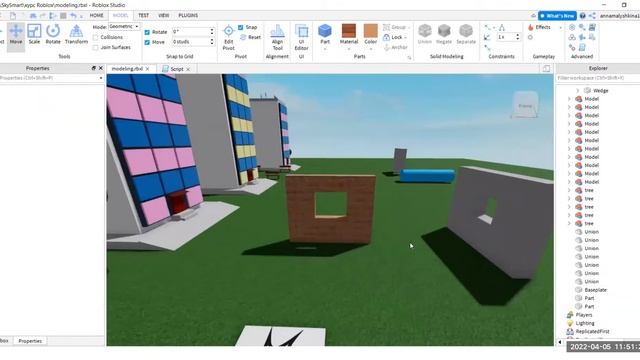
Task: Uncheck the Rotate snap checkbox
Action: [147, 32]
